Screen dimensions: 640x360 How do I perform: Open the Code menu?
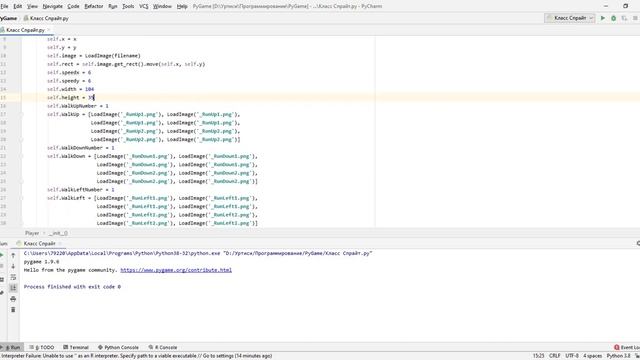(x=73, y=6)
